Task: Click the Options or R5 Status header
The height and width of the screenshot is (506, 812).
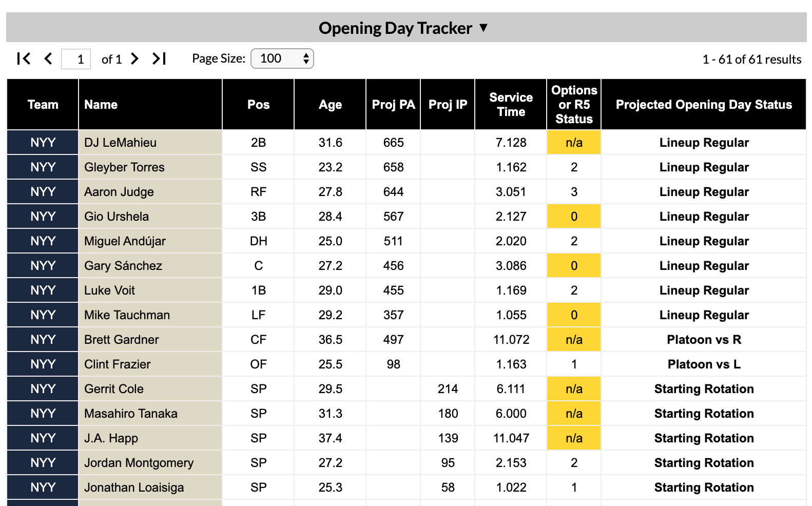Action: (x=573, y=104)
